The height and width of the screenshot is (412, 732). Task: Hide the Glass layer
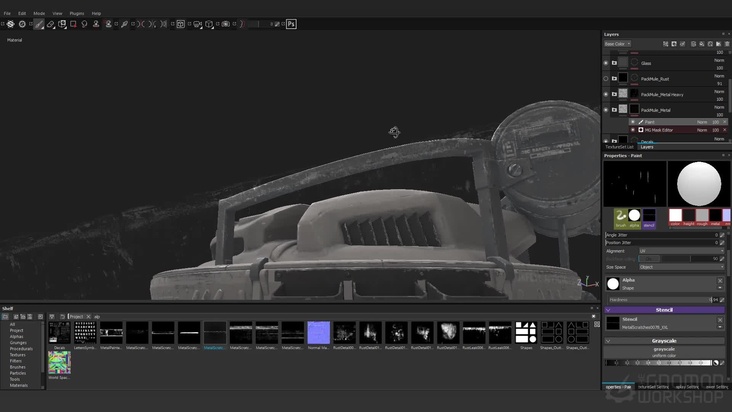[x=606, y=63]
